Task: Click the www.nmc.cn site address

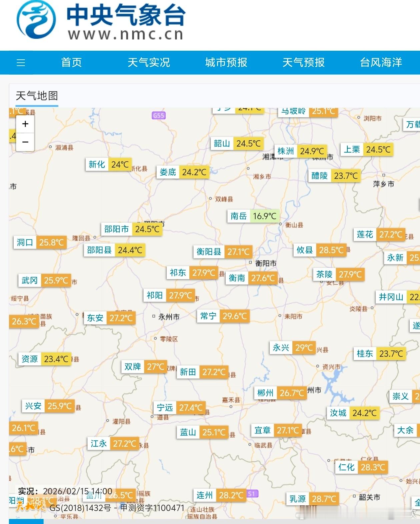Action: (x=126, y=34)
